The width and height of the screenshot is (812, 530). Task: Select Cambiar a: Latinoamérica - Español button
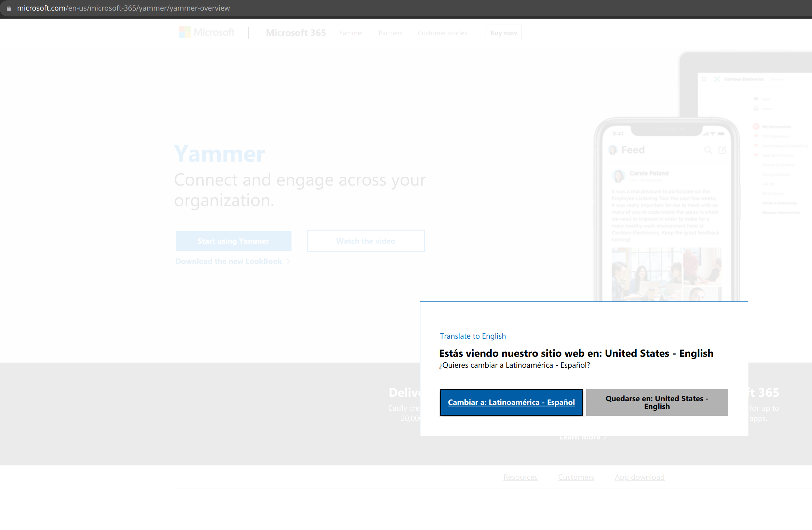(x=511, y=402)
